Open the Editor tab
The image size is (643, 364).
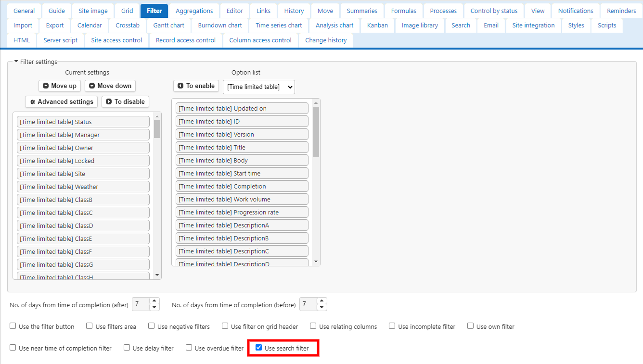coord(235,11)
